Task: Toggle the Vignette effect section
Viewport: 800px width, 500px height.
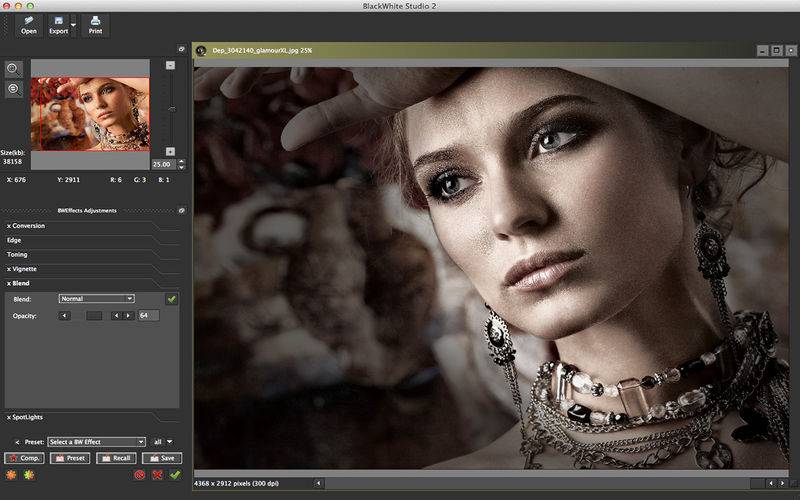Action: pyautogui.click(x=23, y=269)
